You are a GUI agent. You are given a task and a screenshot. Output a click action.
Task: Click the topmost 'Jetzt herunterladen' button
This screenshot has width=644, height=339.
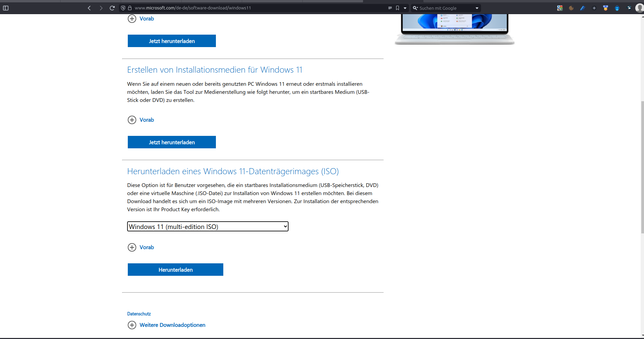172,41
